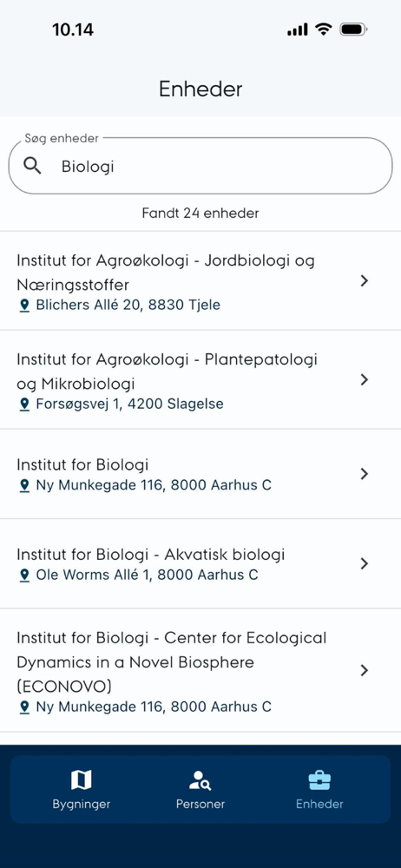This screenshot has height=868, width=401.
Task: Open the Bygninger map icon tab
Action: 82,780
